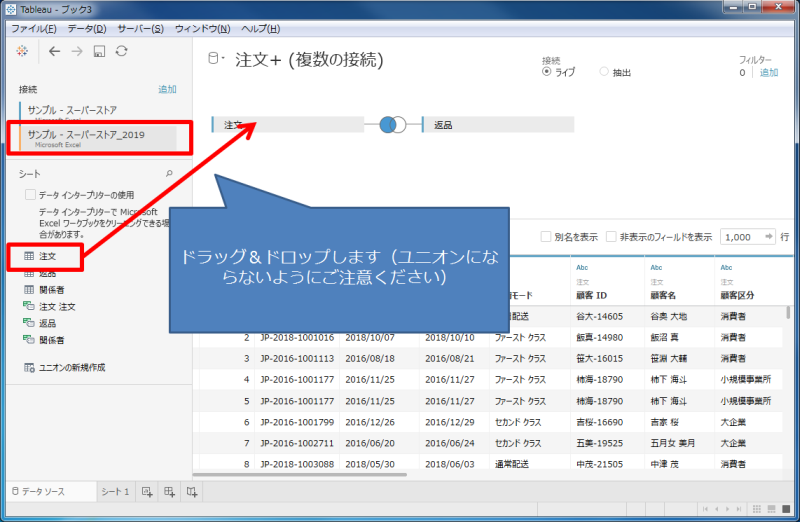The width and height of the screenshot is (800, 522).
Task: Toggle 非表示のフィールドを表示 checkbox
Action: click(x=611, y=237)
